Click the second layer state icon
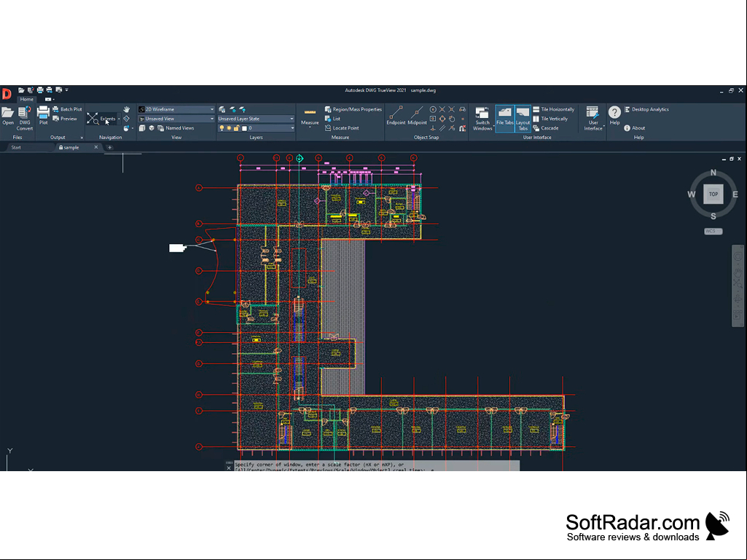Image resolution: width=747 pixels, height=560 pixels. click(232, 109)
